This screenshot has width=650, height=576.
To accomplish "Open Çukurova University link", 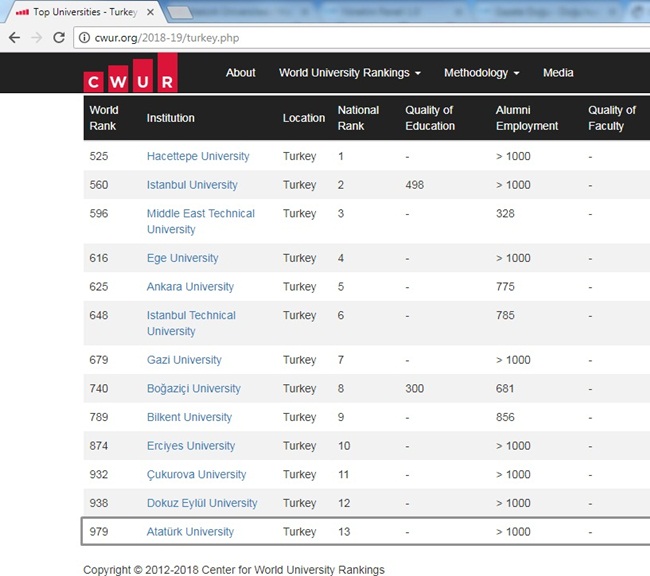I will coord(196,474).
